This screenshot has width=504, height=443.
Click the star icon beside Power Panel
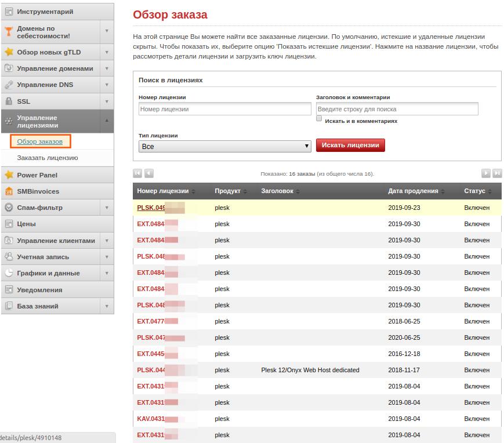(x=9, y=175)
